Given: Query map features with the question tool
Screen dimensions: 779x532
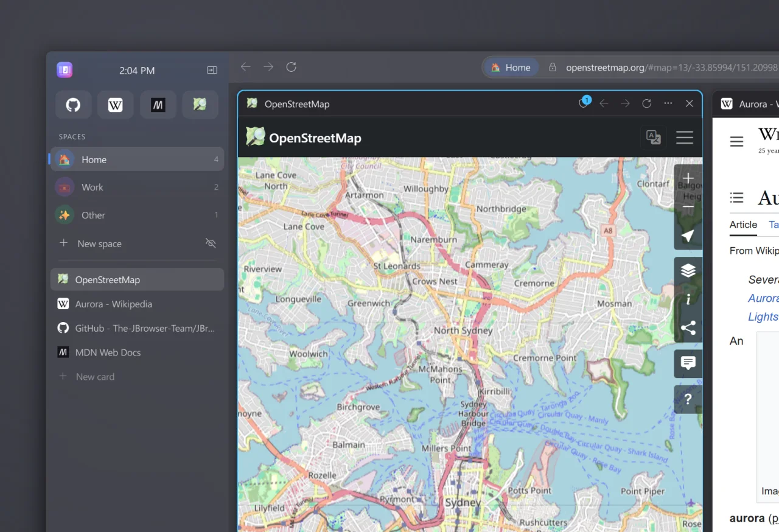Looking at the screenshot, I should tap(688, 399).
